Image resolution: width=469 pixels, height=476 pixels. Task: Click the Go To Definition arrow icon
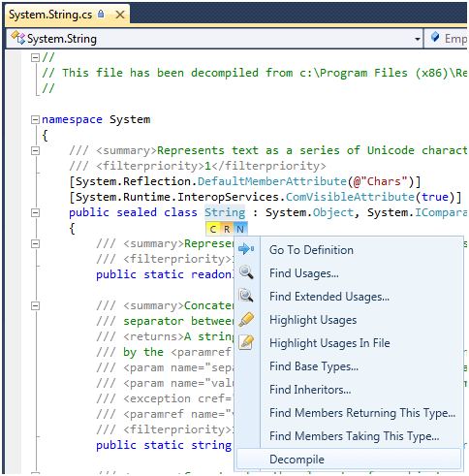[246, 249]
